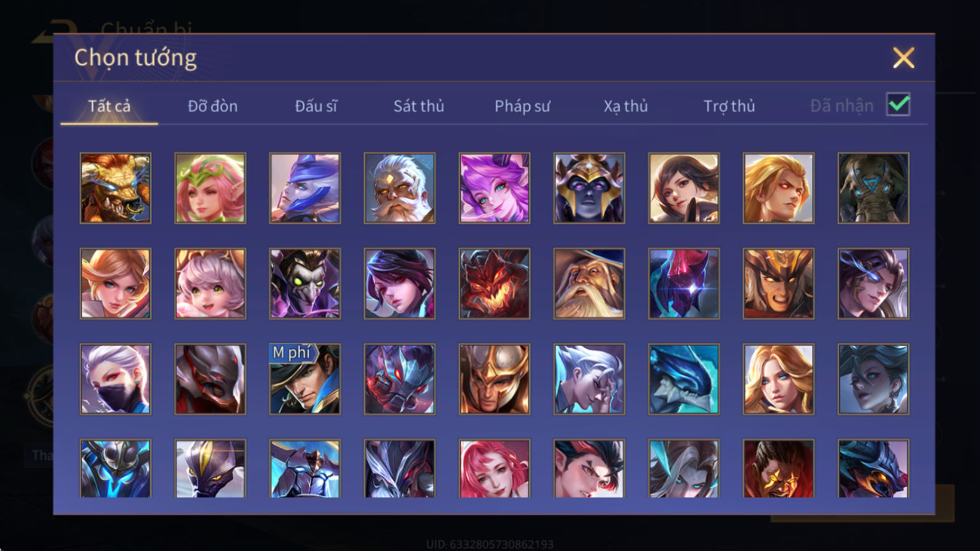Image resolution: width=980 pixels, height=551 pixels.
Task: Show the Xạ thủ hero category
Action: (626, 106)
